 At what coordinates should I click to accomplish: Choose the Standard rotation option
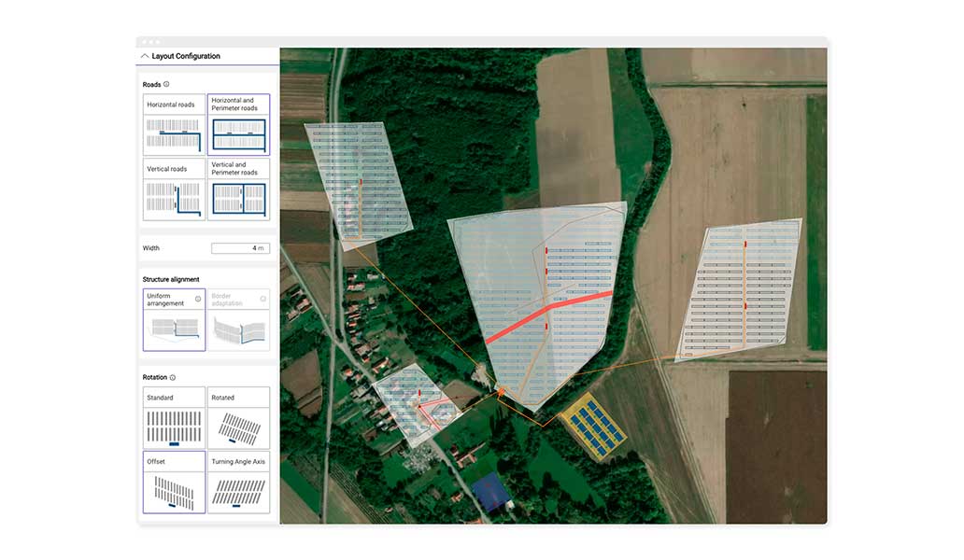pos(174,418)
